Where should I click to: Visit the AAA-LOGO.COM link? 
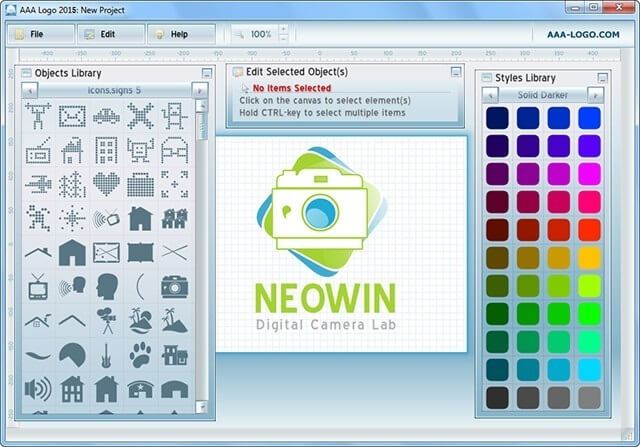pyautogui.click(x=583, y=35)
